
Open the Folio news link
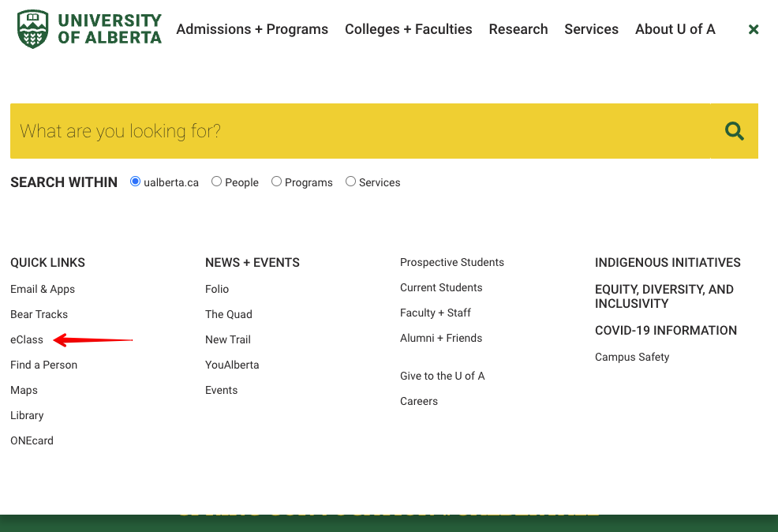pos(217,289)
